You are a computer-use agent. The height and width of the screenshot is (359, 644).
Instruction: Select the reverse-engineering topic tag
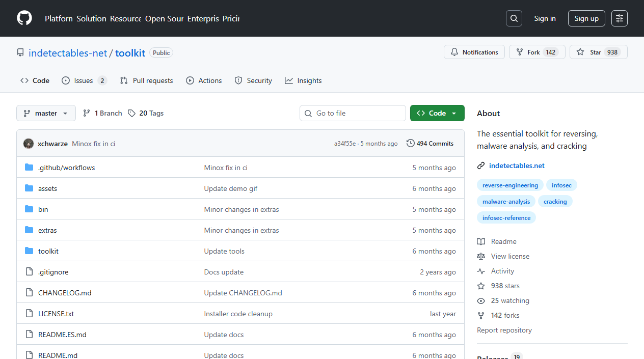[510, 185]
